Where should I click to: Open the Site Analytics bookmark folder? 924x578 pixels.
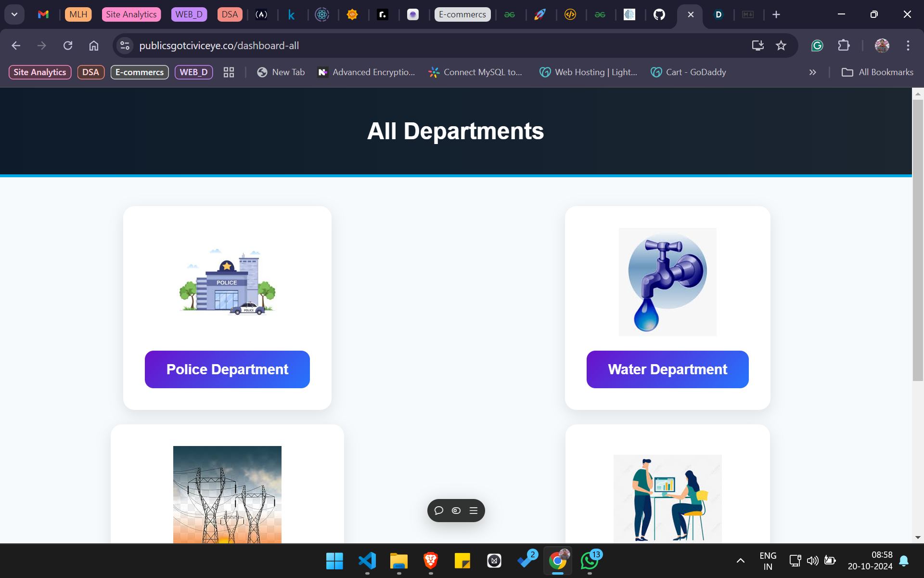click(x=40, y=72)
